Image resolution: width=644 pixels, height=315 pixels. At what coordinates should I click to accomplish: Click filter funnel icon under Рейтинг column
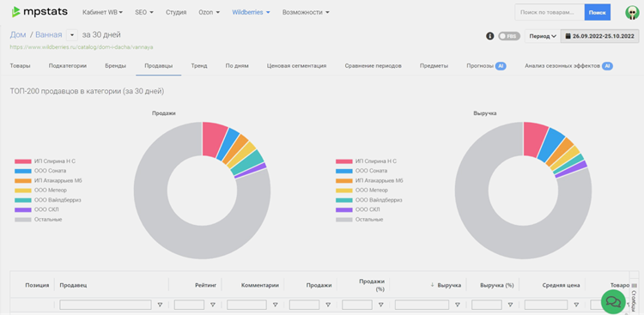click(x=213, y=305)
